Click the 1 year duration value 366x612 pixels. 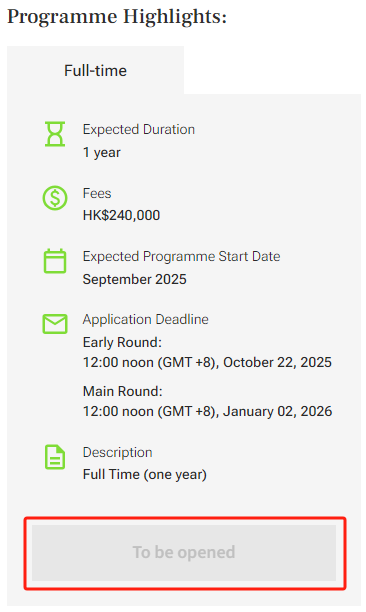[101, 152]
